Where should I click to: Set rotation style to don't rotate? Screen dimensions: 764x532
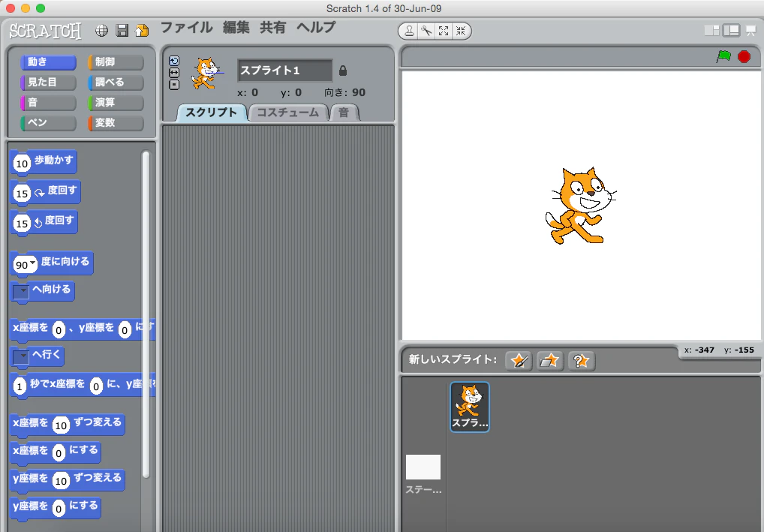tap(174, 85)
